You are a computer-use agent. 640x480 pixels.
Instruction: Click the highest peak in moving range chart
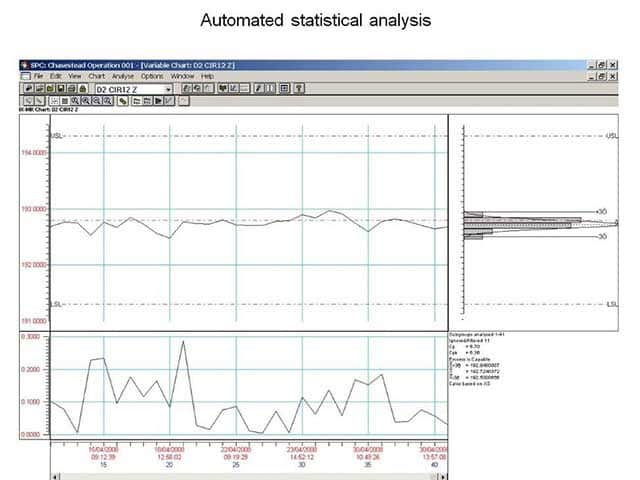(x=183, y=342)
